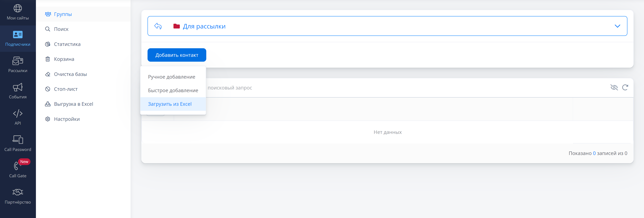Open the Мои сайты globe icon
Screen dimensions: 644x218
point(17,9)
